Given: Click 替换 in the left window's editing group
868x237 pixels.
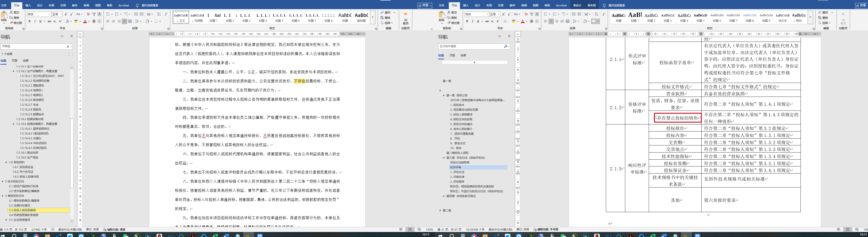Looking at the screenshot, I should pos(386,18).
